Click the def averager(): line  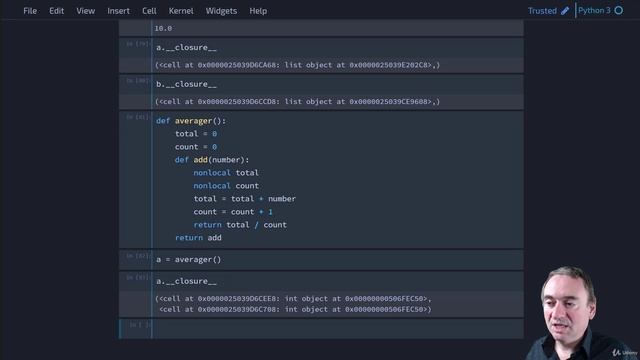click(x=191, y=121)
